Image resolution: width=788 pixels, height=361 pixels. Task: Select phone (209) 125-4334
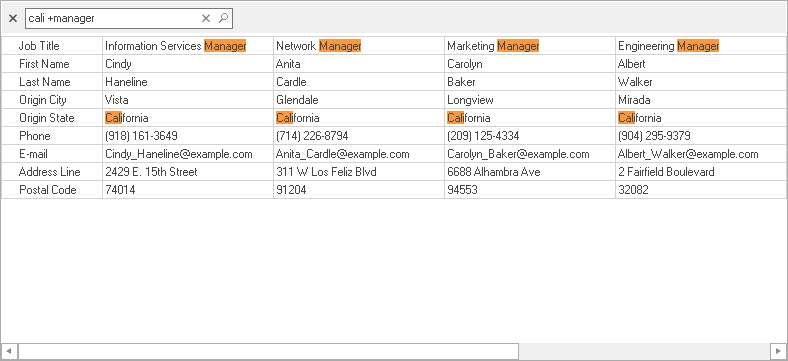[x=530, y=136]
